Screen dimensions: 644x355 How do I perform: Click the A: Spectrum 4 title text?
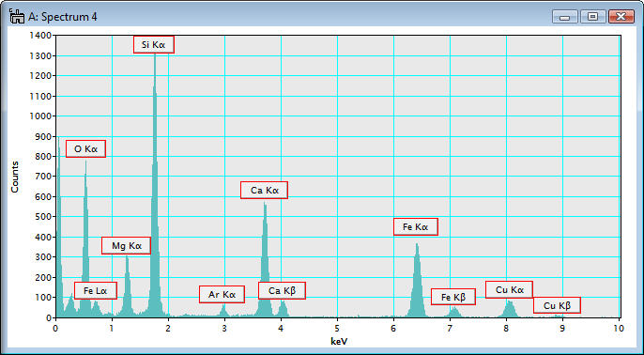(62, 17)
